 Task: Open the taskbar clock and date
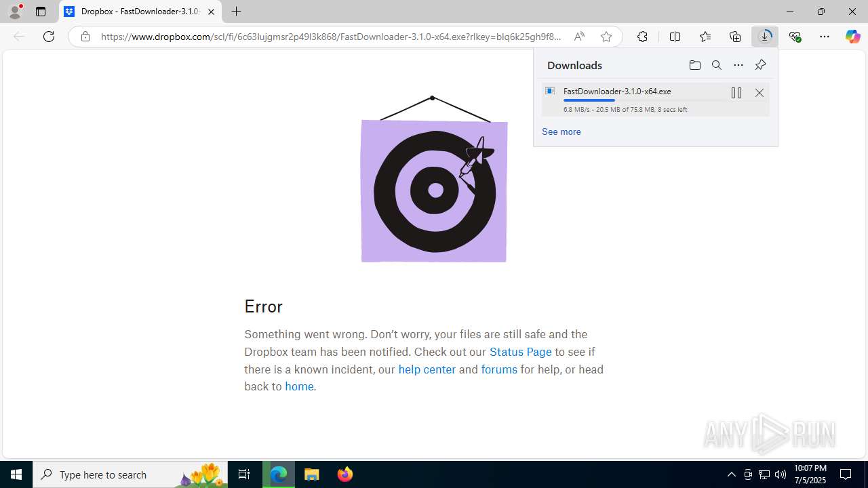(x=810, y=474)
